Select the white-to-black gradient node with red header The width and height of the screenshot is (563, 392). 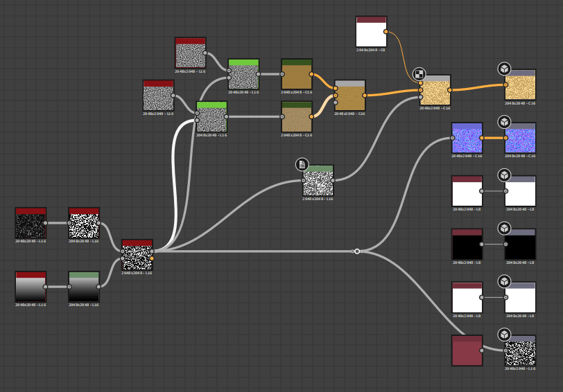[x=31, y=287]
